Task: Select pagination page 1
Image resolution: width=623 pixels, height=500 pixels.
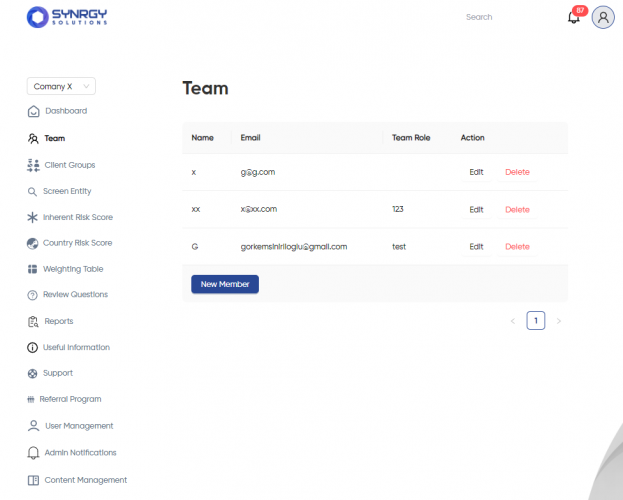Action: click(x=536, y=321)
